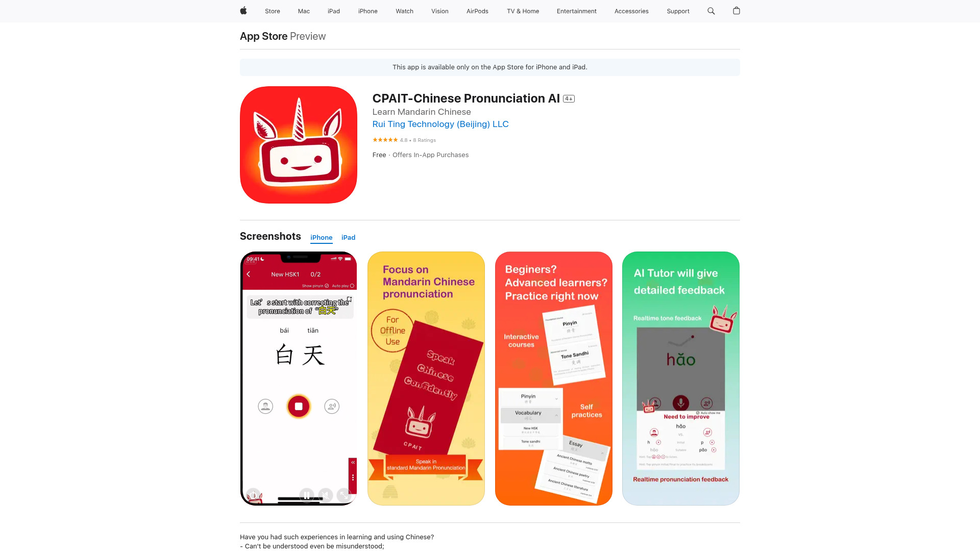Click the 'Rui Ting Technology (Beijing) LLC' developer link
This screenshot has height=551, width=980.
439,124
